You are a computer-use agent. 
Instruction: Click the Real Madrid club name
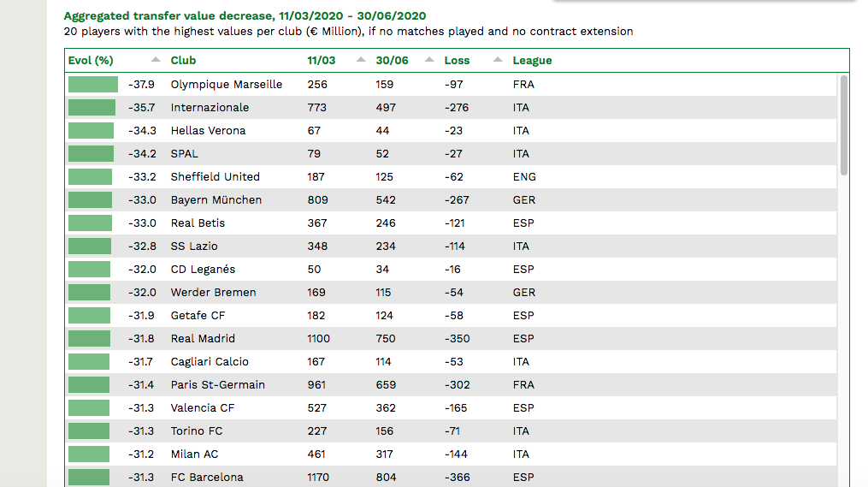coord(203,339)
